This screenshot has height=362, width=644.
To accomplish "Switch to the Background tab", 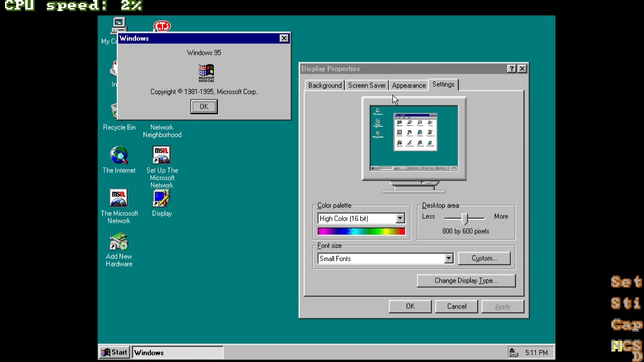I will pos(325,85).
